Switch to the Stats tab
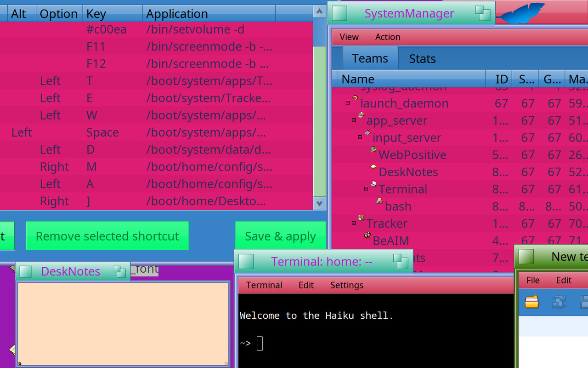Viewport: 588px width, 368px height. point(422,59)
